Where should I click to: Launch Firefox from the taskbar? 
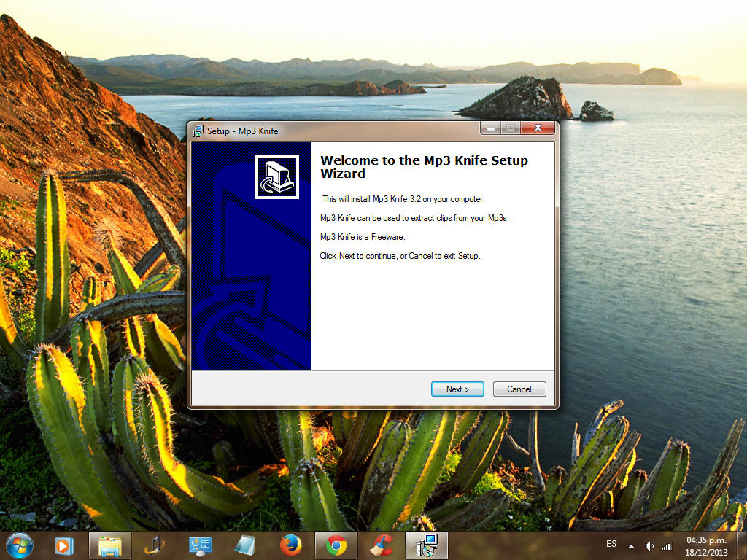click(x=290, y=545)
